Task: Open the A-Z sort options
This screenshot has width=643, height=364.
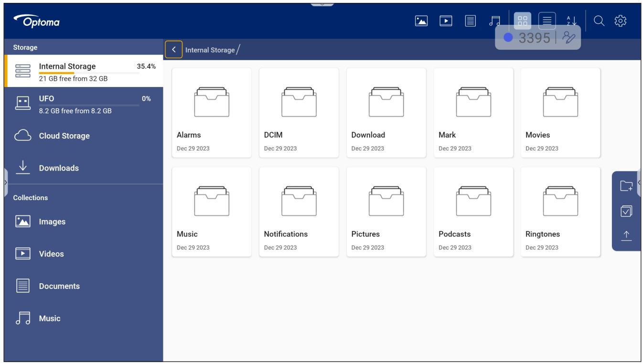Action: pyautogui.click(x=572, y=21)
